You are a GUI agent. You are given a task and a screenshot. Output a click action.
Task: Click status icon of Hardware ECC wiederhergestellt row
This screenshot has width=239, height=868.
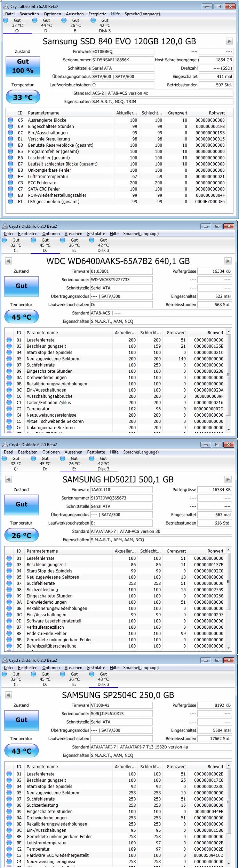click(x=9, y=855)
